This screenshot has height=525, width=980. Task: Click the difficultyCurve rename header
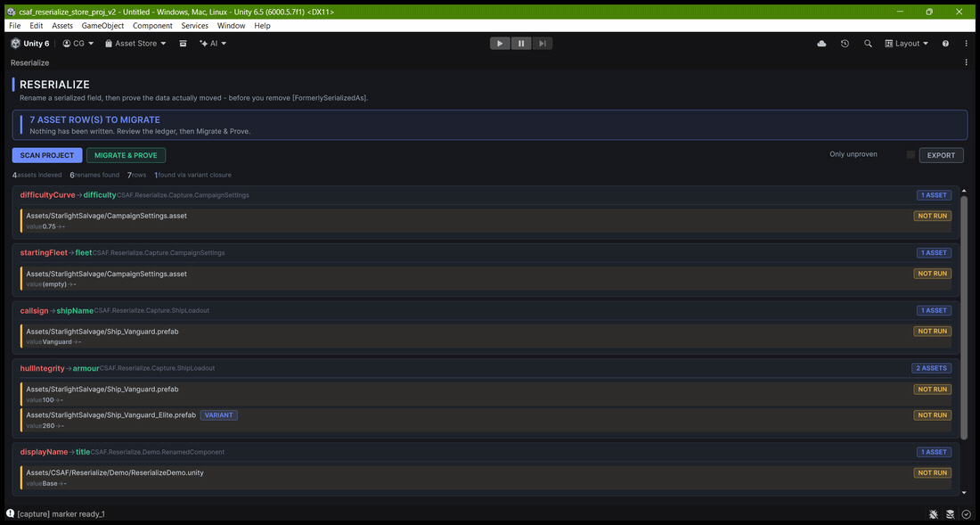486,195
